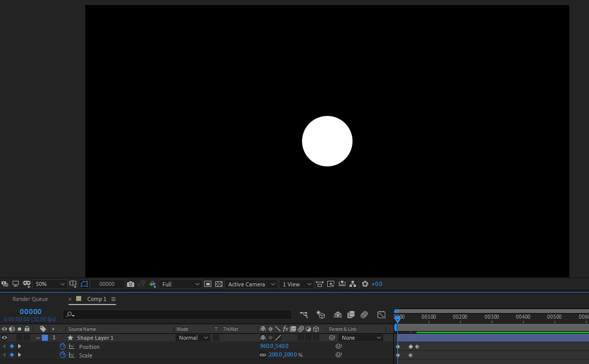Go to next Scale keyframe
The width and height of the screenshot is (589, 364).
(x=20, y=355)
